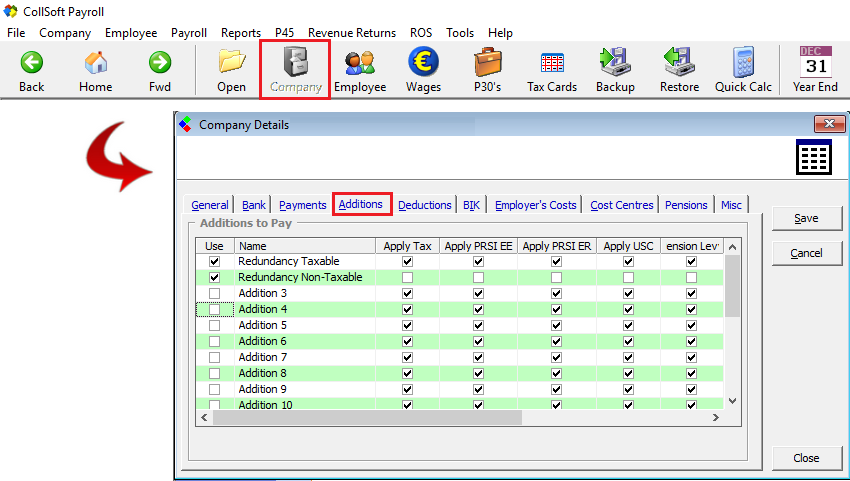Uncheck Use for Redundancy Taxable
This screenshot has height=481, width=850.
214,261
